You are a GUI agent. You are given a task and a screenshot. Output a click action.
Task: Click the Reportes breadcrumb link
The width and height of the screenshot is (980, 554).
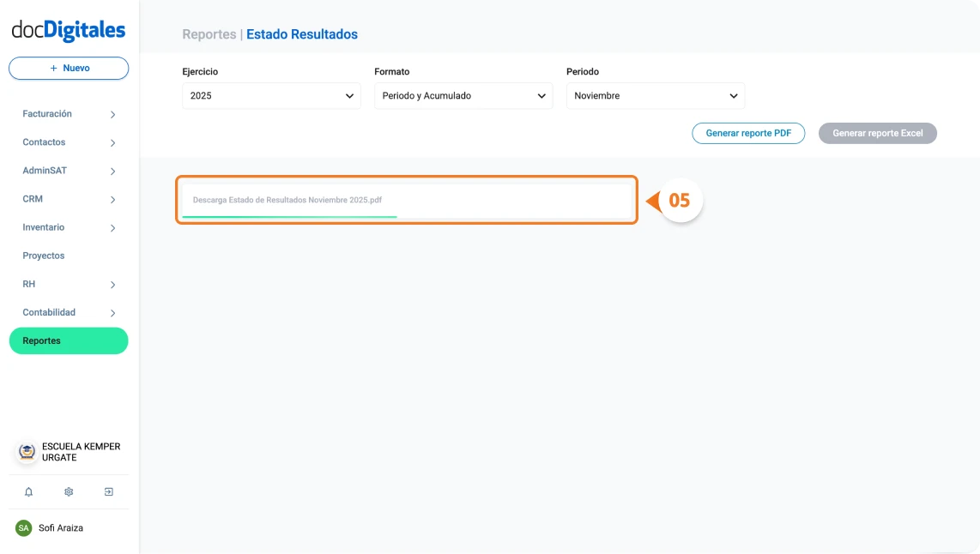click(x=209, y=35)
